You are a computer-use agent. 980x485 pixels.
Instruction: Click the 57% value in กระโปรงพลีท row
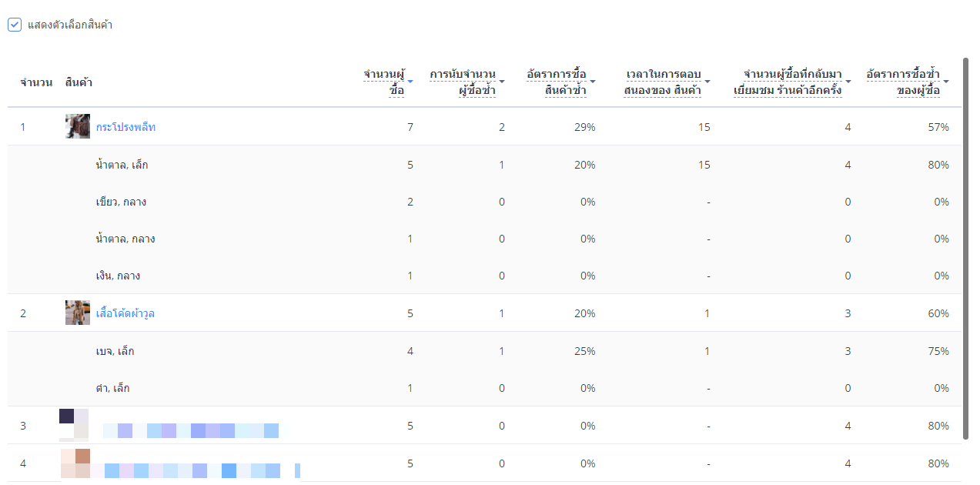tap(939, 127)
